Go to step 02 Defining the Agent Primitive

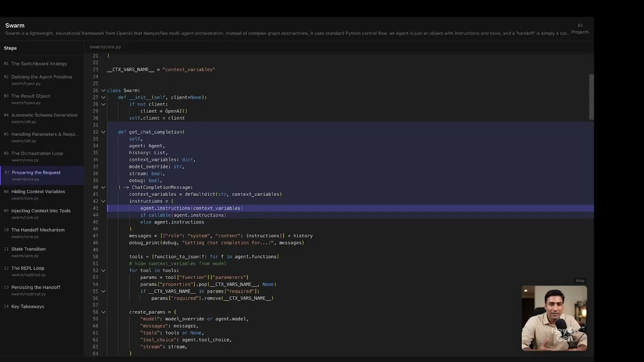tap(42, 79)
